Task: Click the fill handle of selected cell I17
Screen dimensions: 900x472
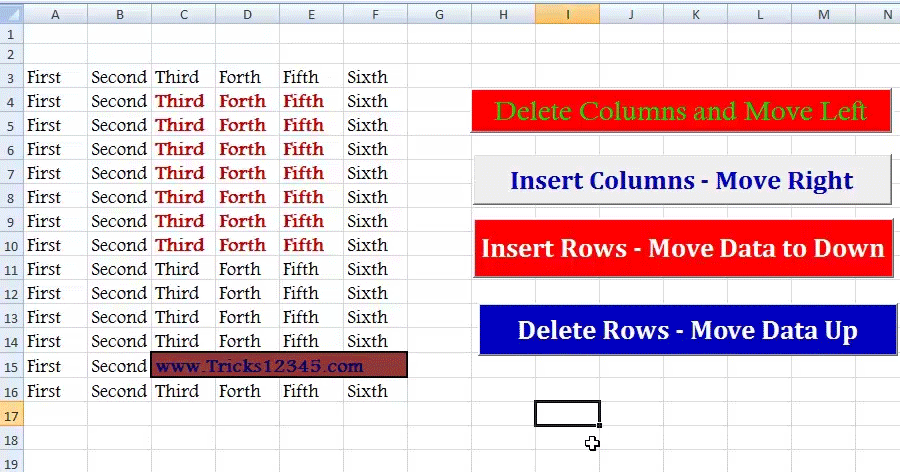Action: coord(599,425)
